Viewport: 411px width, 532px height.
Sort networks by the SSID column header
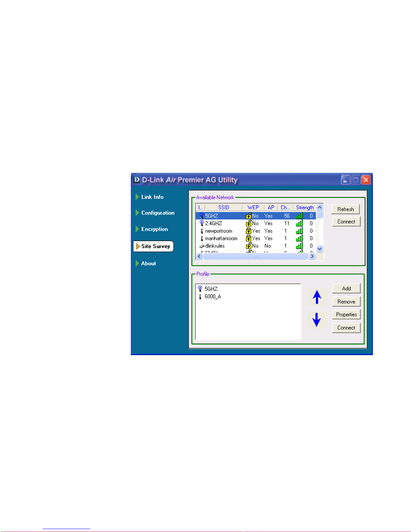point(223,207)
